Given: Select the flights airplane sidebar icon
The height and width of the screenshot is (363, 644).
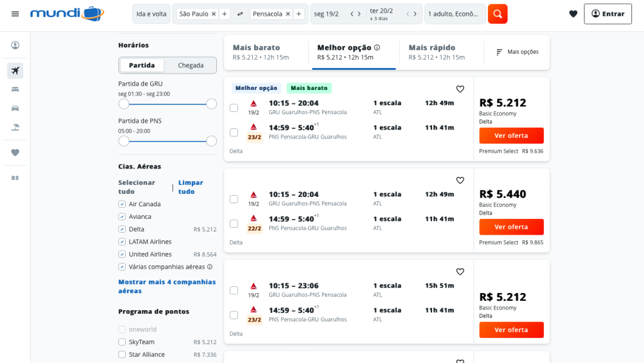Looking at the screenshot, I should [15, 70].
